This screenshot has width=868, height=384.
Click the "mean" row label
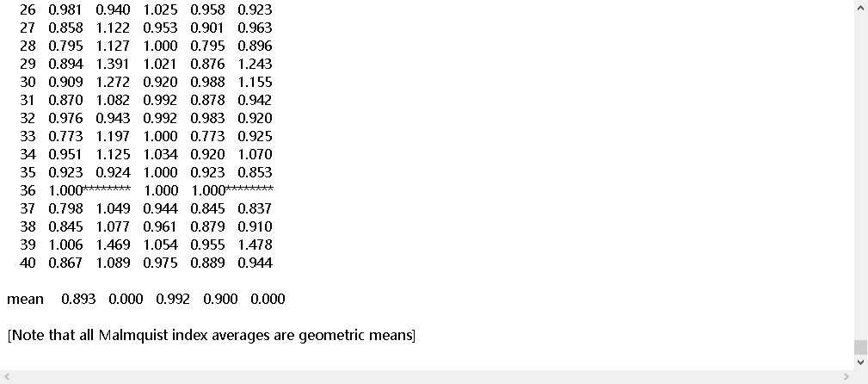coord(25,299)
